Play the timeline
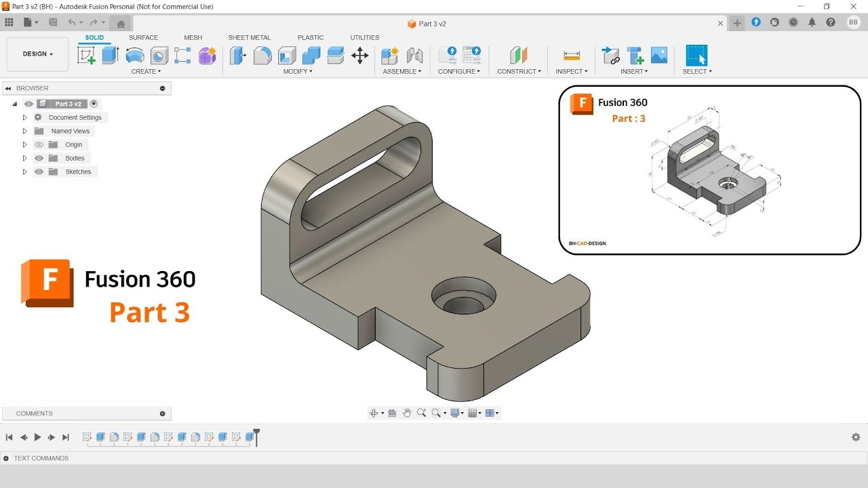The width and height of the screenshot is (868, 488). click(37, 437)
